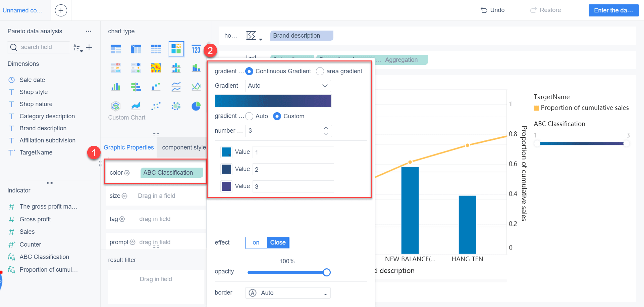
Task: Select the area gradient radio option
Action: click(320, 71)
